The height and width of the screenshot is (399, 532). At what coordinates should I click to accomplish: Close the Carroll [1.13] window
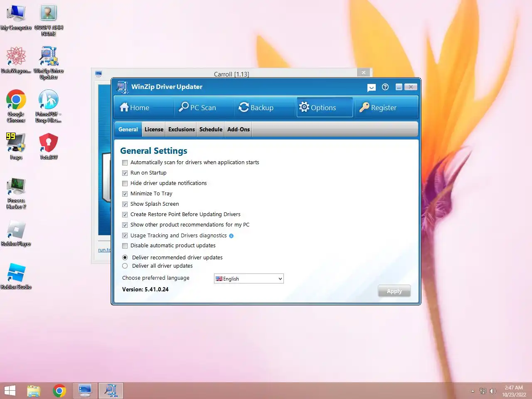[363, 73]
